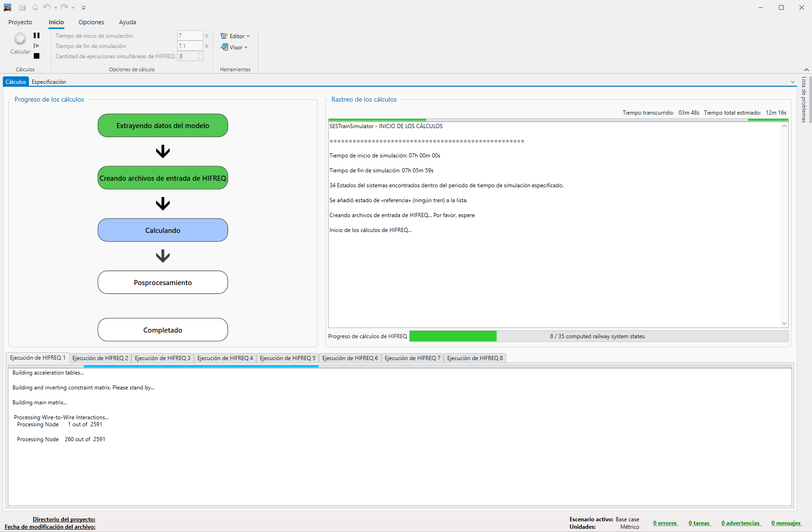Open the Proyecto menu tab
This screenshot has height=532, width=812.
[x=20, y=22]
